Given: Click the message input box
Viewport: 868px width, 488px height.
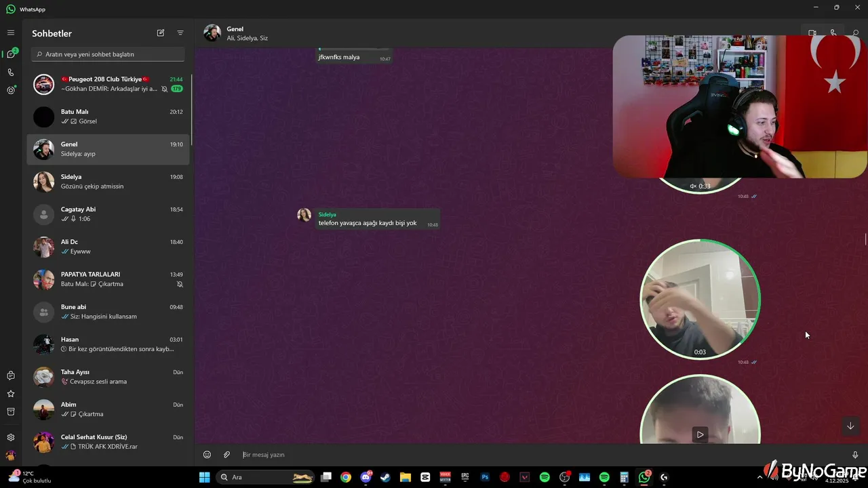Looking at the screenshot, I should (x=542, y=455).
